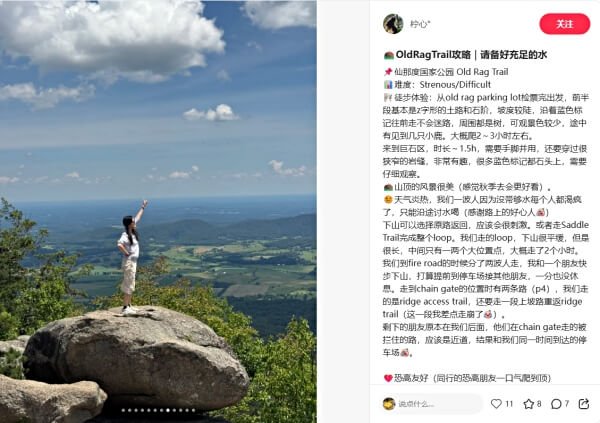Jump to the first image carousel dot
600x423 pixels.
[123, 410]
